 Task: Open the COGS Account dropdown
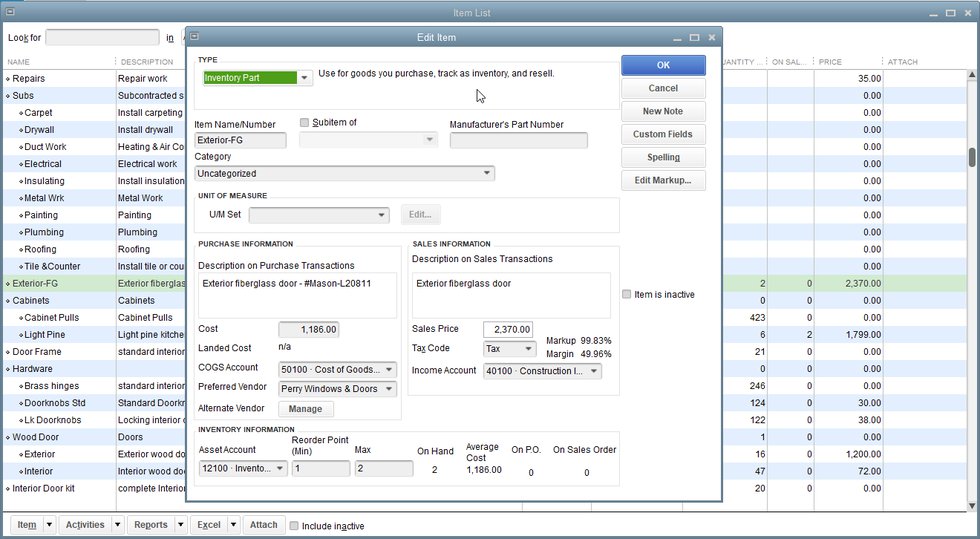click(x=388, y=370)
